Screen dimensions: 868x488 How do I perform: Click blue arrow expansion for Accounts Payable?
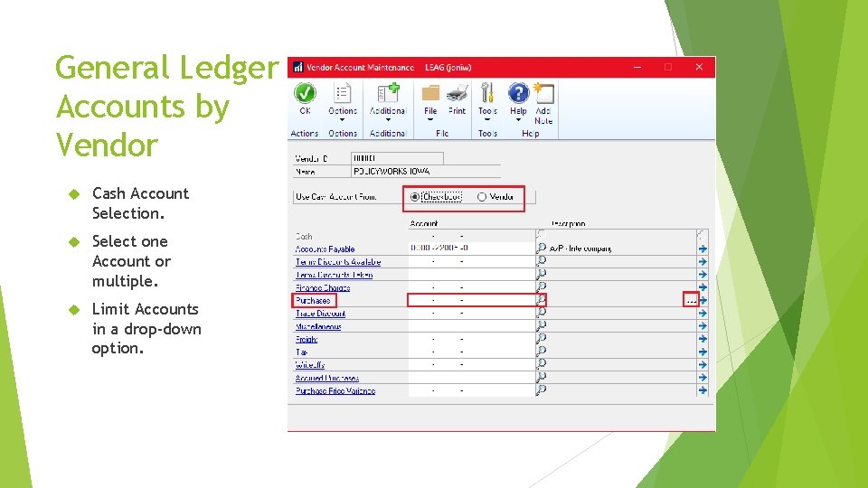click(703, 249)
